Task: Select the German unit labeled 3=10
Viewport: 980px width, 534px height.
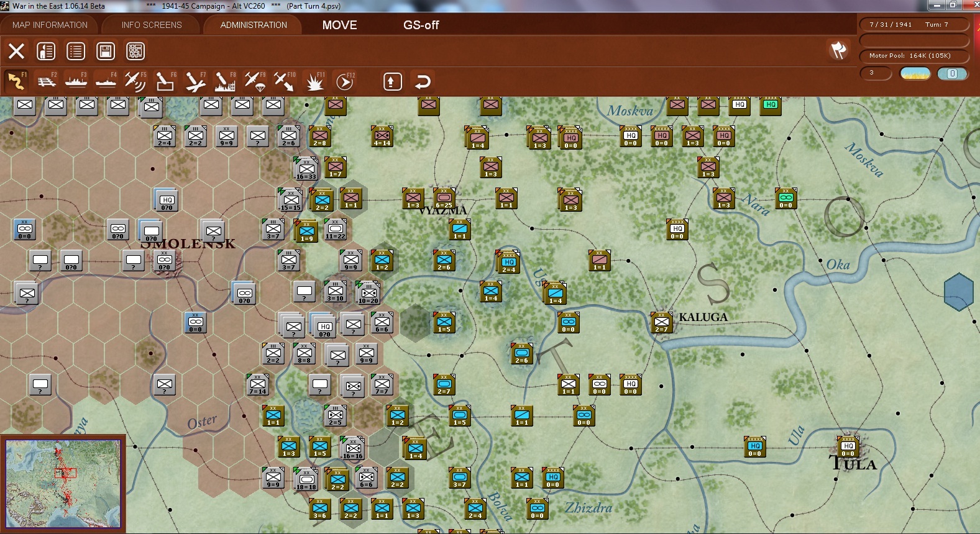Action: pos(336,291)
